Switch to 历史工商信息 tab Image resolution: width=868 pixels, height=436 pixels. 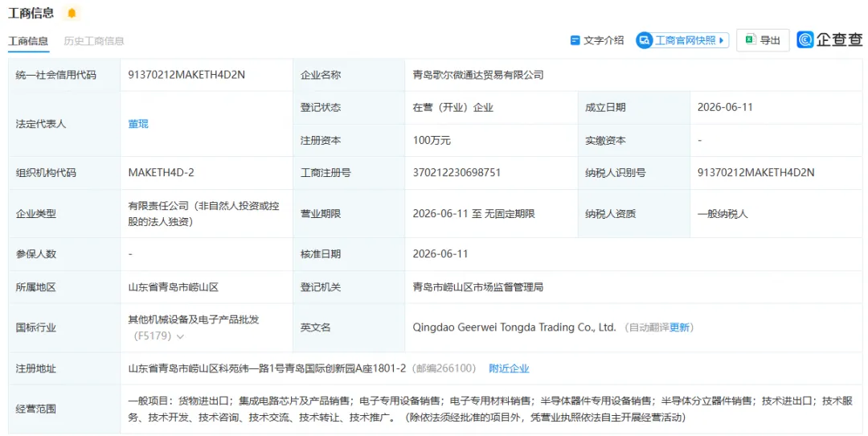(x=94, y=41)
